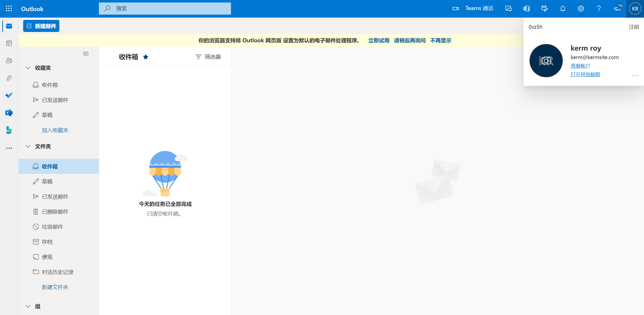
Task: Click the 搜索 search field
Action: (165, 9)
